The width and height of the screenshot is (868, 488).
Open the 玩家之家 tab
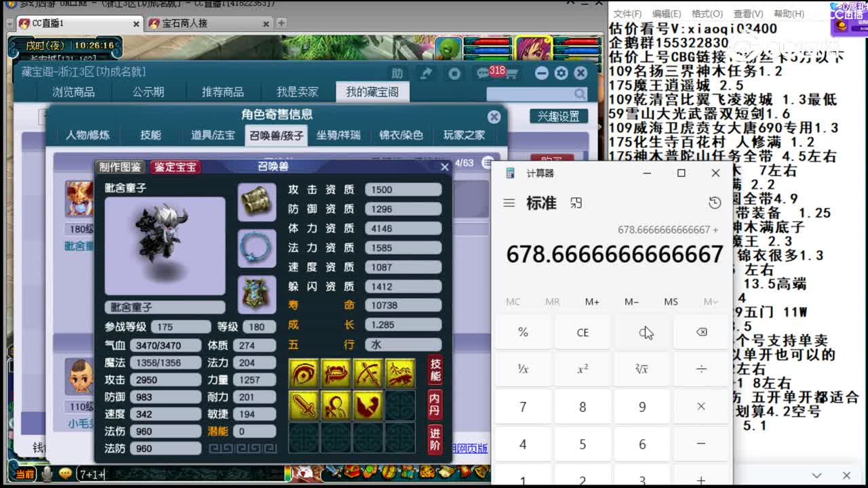(464, 135)
